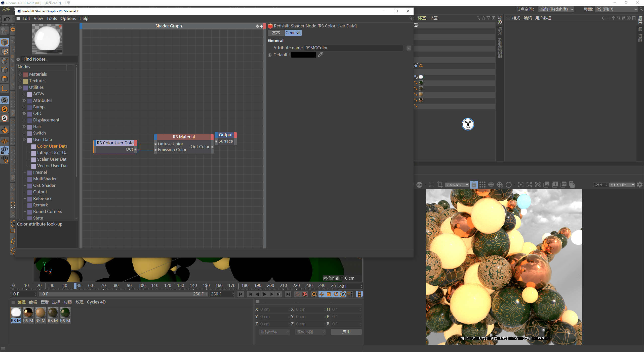Viewport: 644px width, 352px height.
Task: Toggle the position keyframe move icon
Action: click(x=322, y=294)
